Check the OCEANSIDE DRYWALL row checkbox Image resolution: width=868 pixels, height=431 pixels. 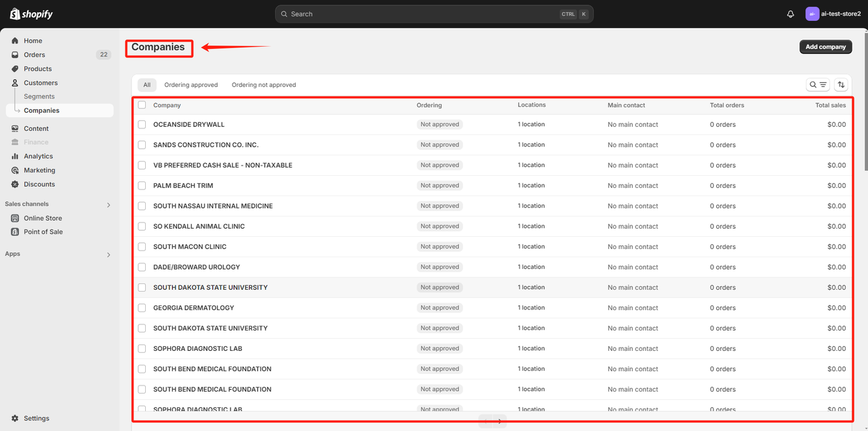click(x=142, y=124)
